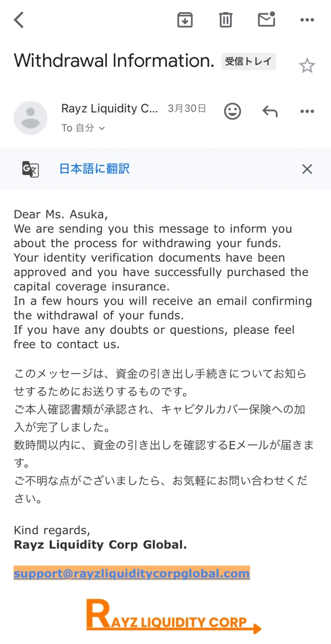Tap 日本語に翻訳 to translate
Image resolution: width=331 pixels, height=644 pixels.
(94, 169)
